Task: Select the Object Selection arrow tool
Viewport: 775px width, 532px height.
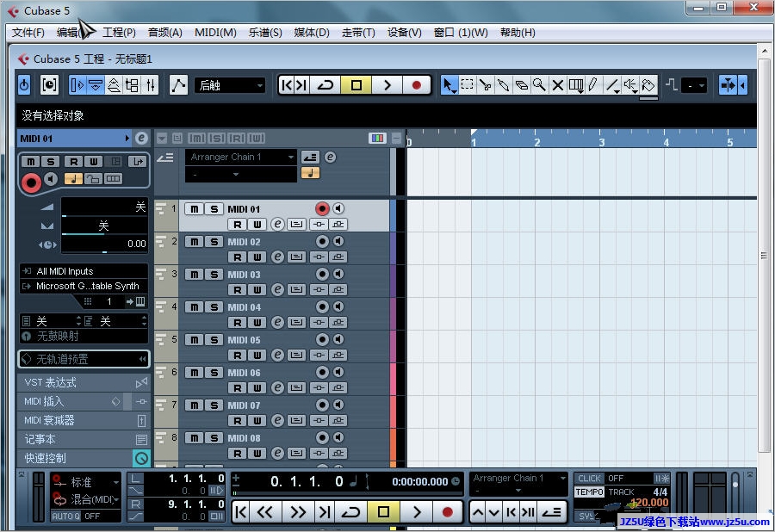Action: click(x=448, y=85)
